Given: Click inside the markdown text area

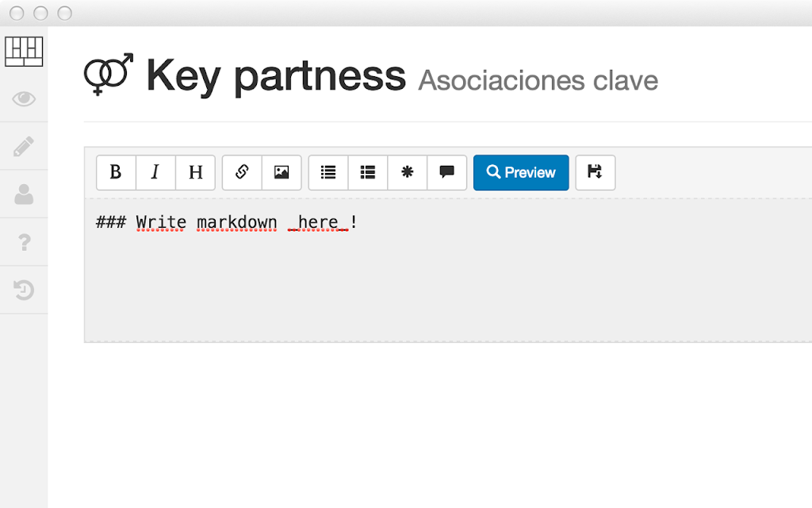Looking at the screenshot, I should pos(448,270).
